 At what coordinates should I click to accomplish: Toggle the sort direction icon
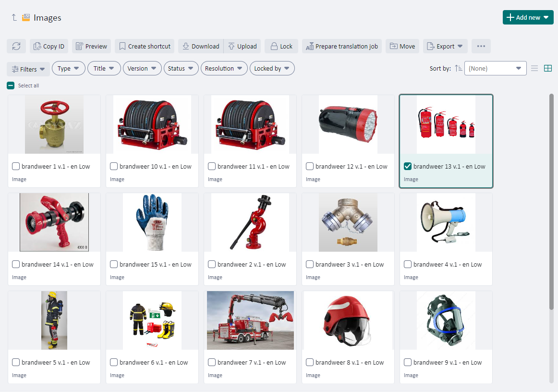[458, 69]
